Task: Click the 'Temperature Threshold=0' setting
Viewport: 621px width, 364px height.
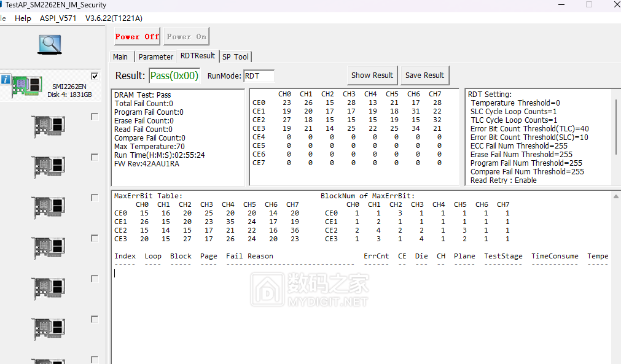Action: pos(515,103)
